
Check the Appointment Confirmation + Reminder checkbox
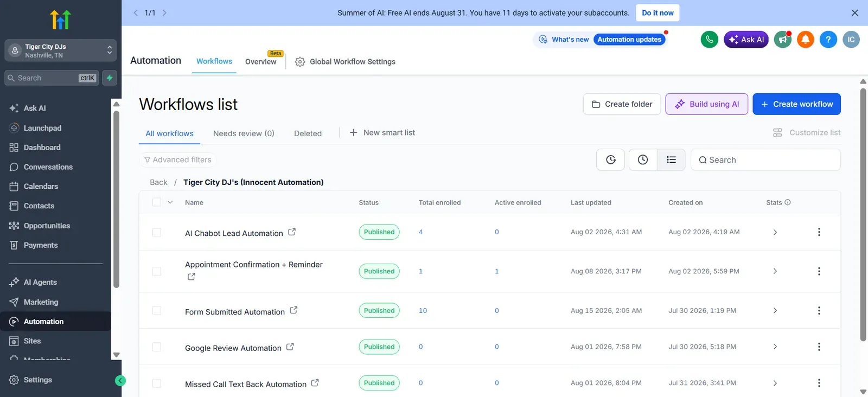(157, 271)
